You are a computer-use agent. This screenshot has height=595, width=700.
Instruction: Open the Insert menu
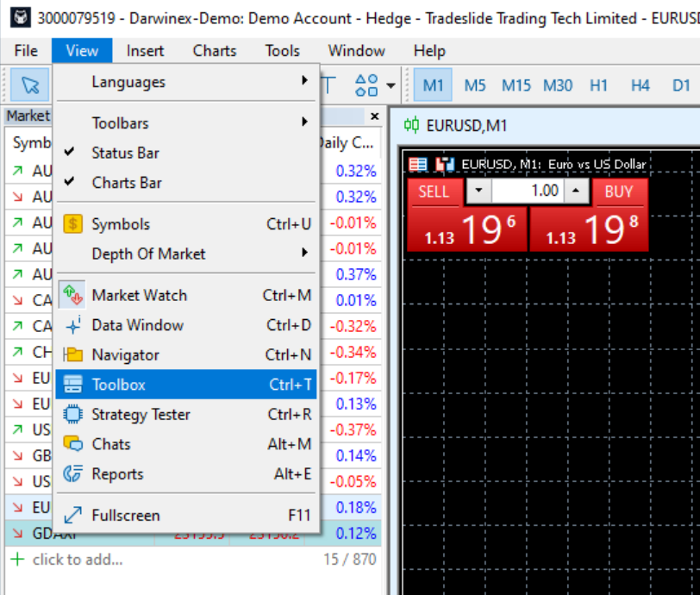click(x=145, y=51)
